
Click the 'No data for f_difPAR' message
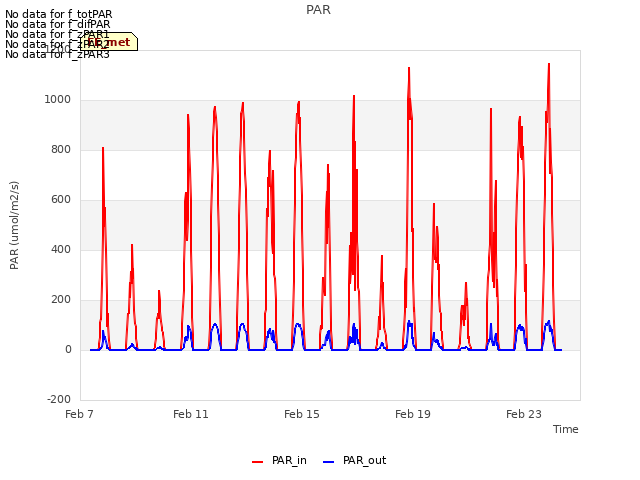[x=58, y=24]
